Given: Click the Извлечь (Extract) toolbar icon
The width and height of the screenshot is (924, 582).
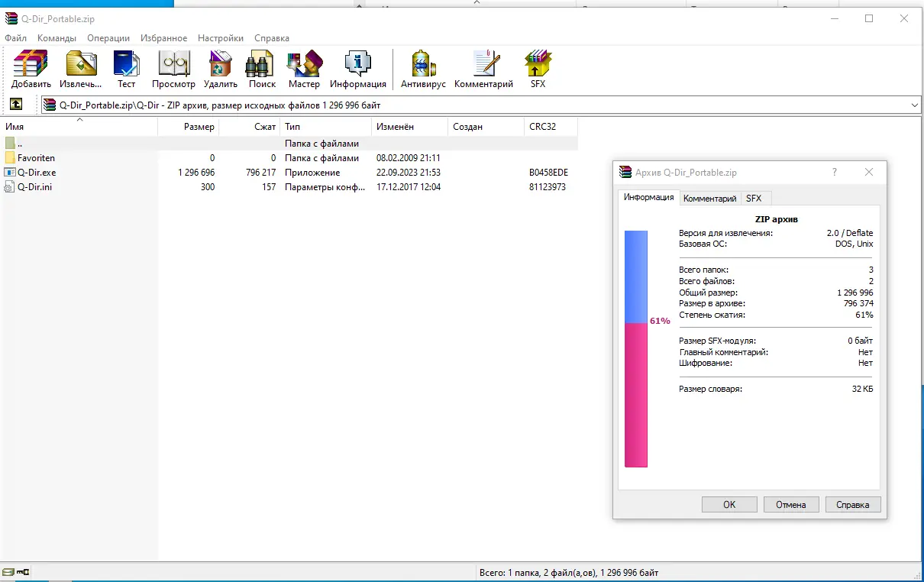Looking at the screenshot, I should 81,64.
